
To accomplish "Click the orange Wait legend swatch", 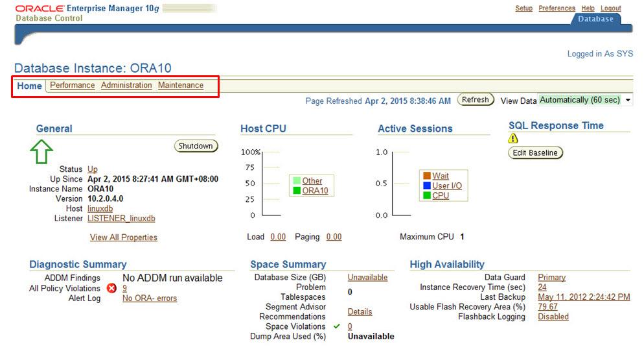I will click(x=427, y=176).
